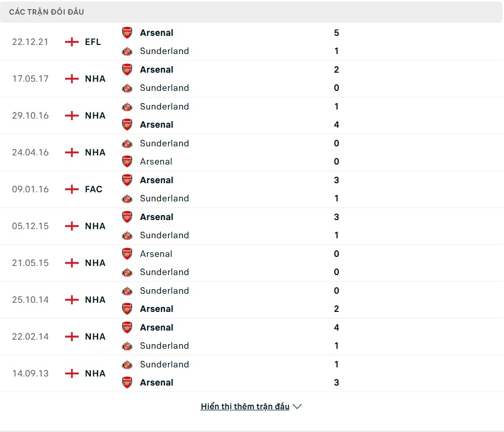
Task: Click Arsenal crest in 22.02.14 match
Action: pyautogui.click(x=127, y=328)
